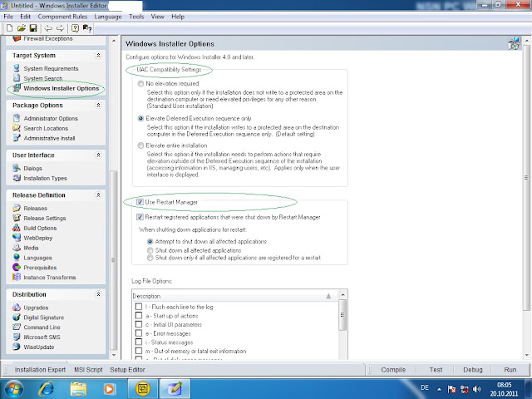Click the Administrative Install icon
This screenshot has width=532, height=399.
[17, 138]
